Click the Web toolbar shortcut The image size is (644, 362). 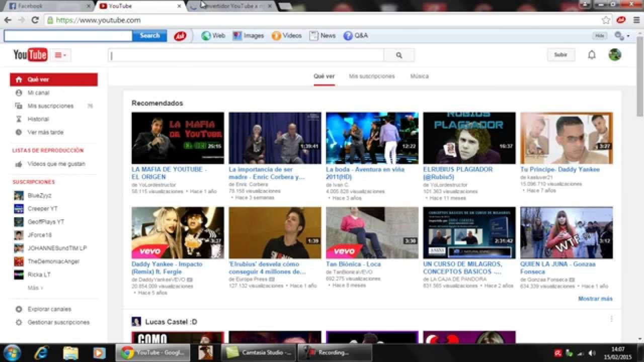[213, 36]
